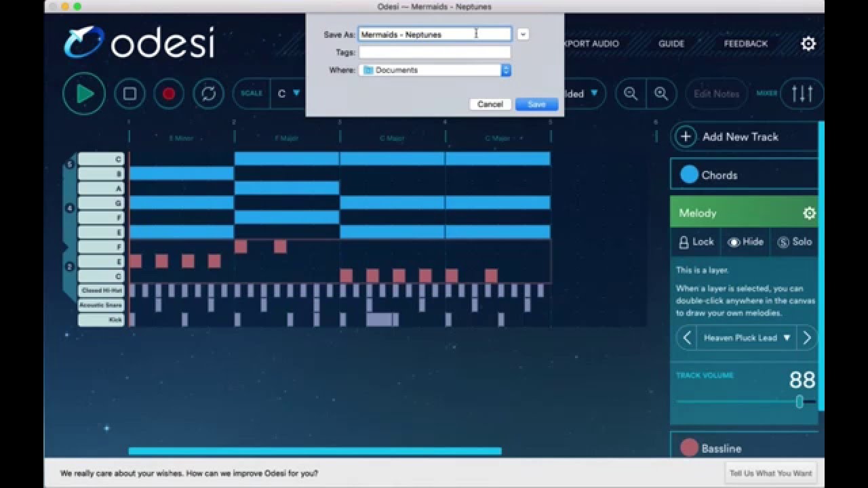Screen dimensions: 868x488
Task: Open Heaven Pluck Lead instrument dropdown
Action: tap(747, 338)
